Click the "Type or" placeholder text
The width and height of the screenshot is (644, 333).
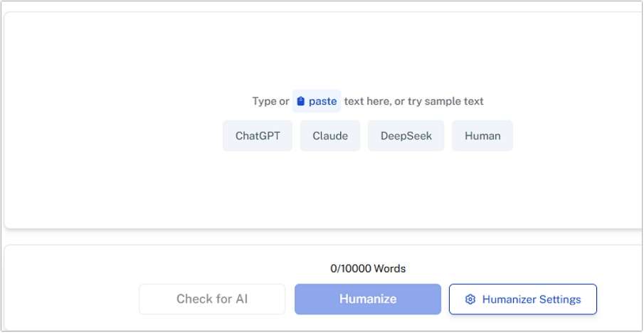(x=270, y=102)
